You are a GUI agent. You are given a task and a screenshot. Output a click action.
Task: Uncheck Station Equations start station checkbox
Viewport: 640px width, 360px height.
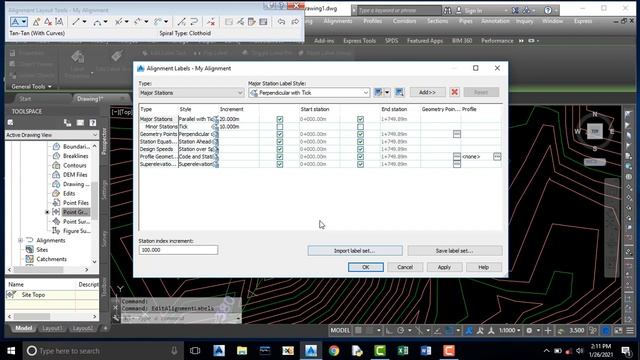pos(280,142)
